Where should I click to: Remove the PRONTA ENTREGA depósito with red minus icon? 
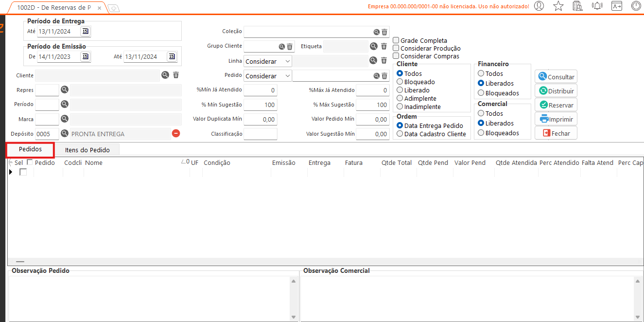coord(176,133)
